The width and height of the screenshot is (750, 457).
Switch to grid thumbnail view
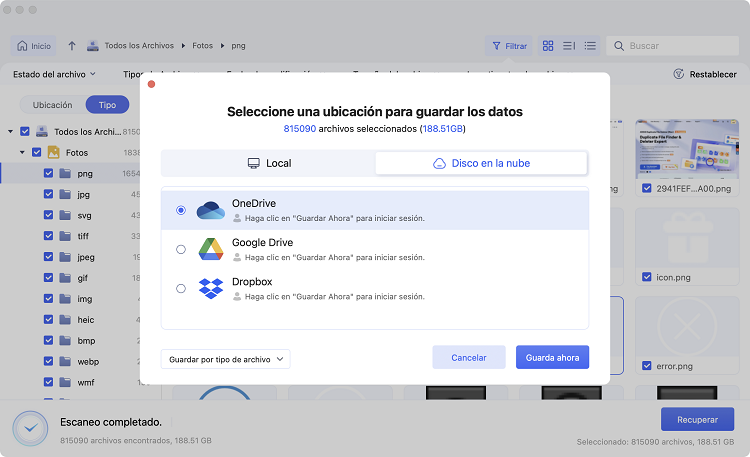tap(548, 46)
